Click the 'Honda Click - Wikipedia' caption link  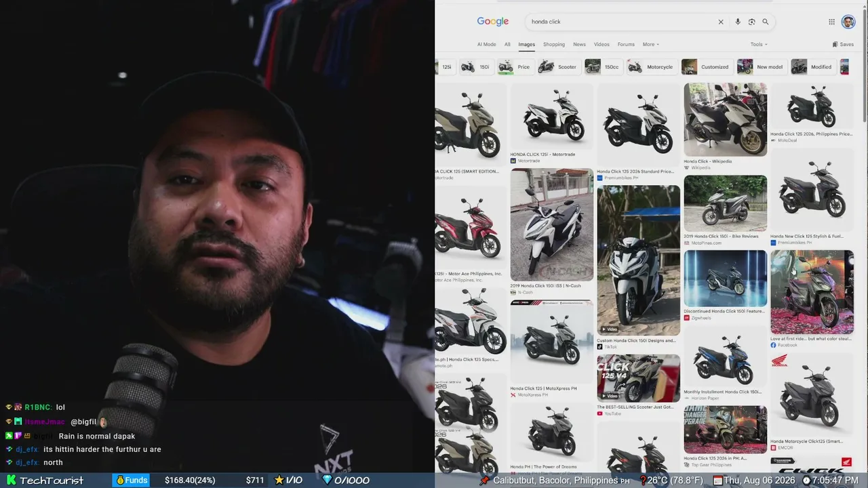tap(707, 161)
